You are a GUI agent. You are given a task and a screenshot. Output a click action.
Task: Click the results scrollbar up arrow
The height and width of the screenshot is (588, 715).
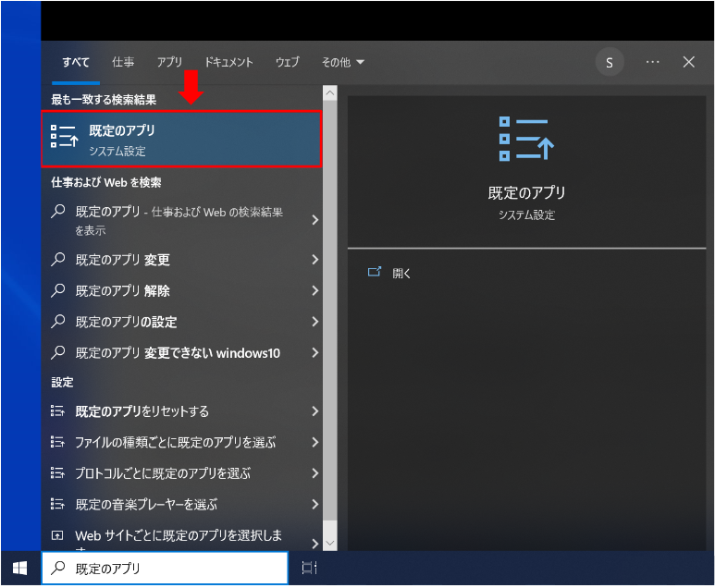point(329,93)
